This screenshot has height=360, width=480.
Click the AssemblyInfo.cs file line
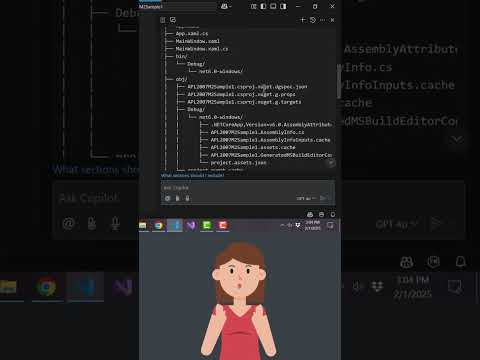click(x=257, y=132)
